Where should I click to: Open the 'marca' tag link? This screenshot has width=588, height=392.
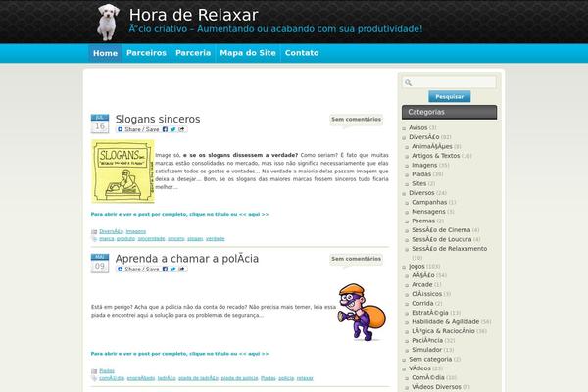pyautogui.click(x=107, y=239)
